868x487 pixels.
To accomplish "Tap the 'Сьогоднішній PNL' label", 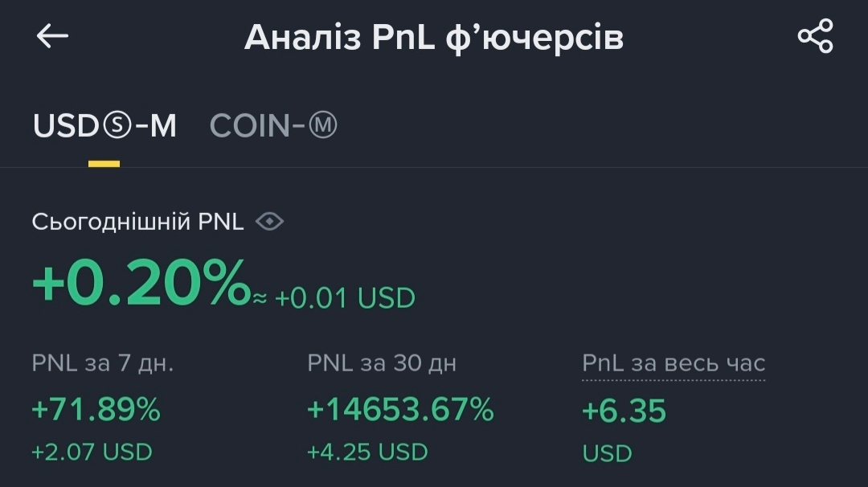I will [x=137, y=222].
